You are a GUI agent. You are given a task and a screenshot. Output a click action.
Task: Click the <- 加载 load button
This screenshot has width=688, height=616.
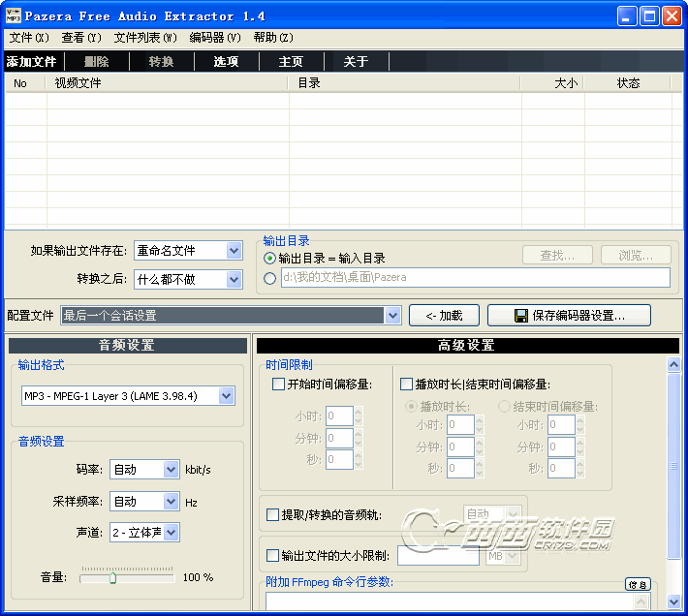[443, 316]
